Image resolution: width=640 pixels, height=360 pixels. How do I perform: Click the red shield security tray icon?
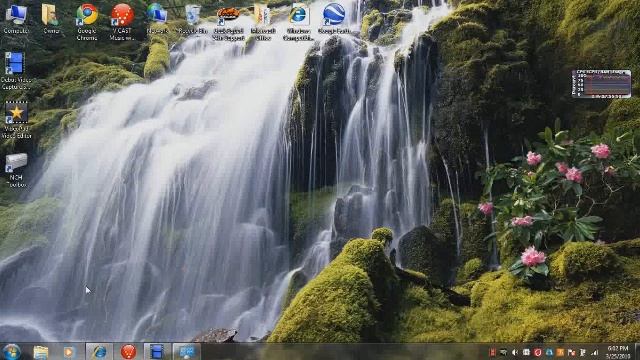click(x=537, y=352)
